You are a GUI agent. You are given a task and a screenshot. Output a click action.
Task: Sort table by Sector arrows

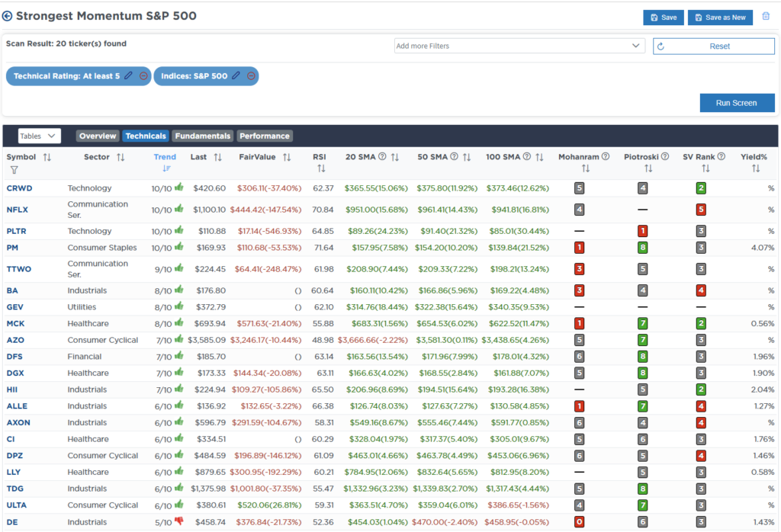coord(121,157)
